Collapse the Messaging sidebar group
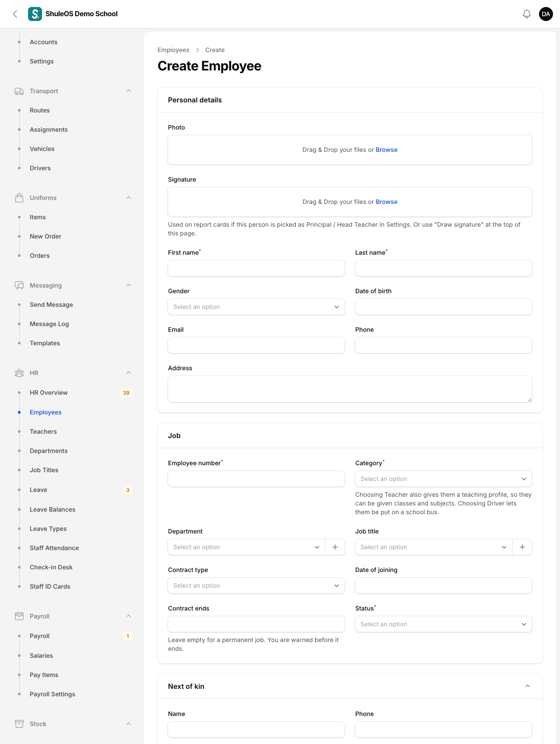 (x=129, y=285)
